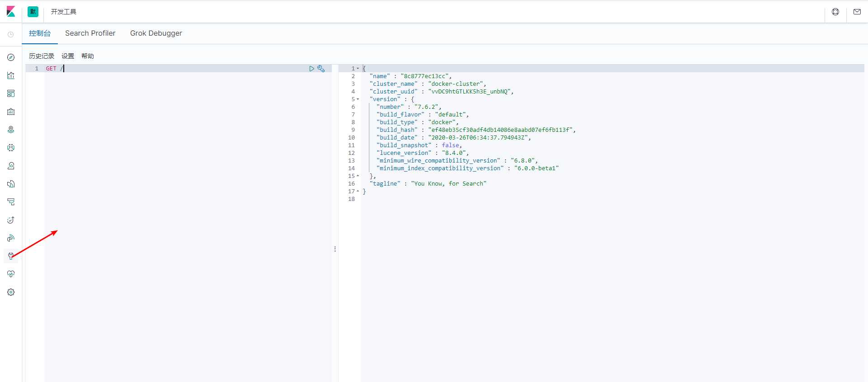Click build_type value "docker"
868x382 pixels.
pos(442,122)
